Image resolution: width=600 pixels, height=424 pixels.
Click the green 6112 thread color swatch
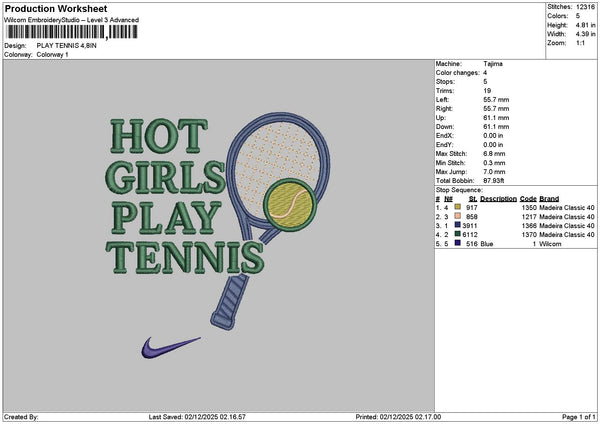coord(457,234)
